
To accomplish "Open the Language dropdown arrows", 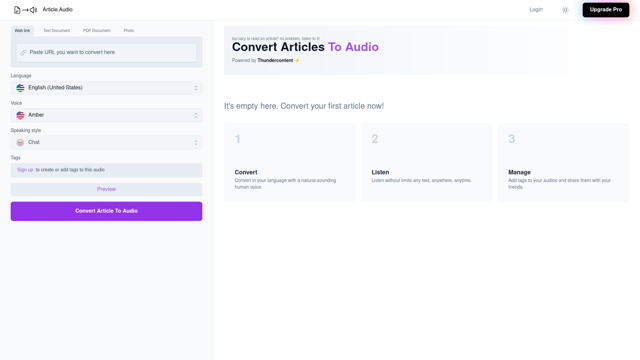I will [x=196, y=88].
